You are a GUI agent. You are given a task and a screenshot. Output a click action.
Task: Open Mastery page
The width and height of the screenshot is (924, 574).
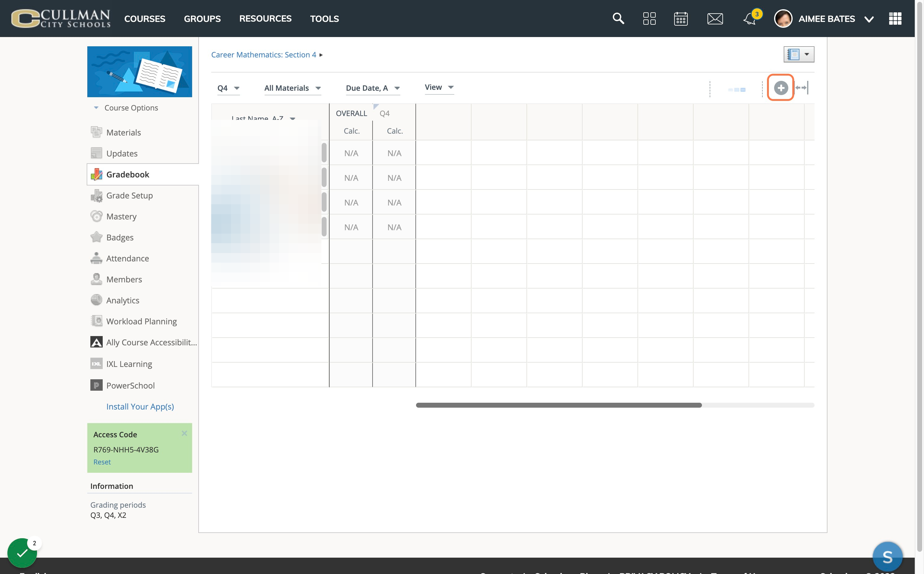tap(113, 216)
